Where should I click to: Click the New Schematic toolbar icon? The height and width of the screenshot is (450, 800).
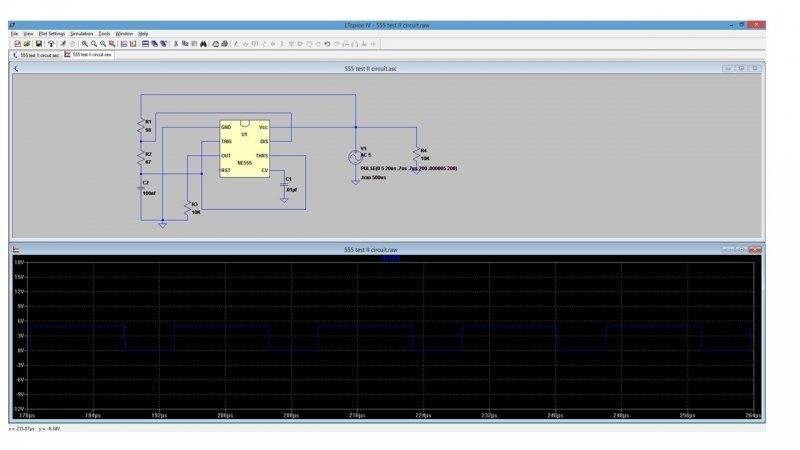click(x=17, y=44)
